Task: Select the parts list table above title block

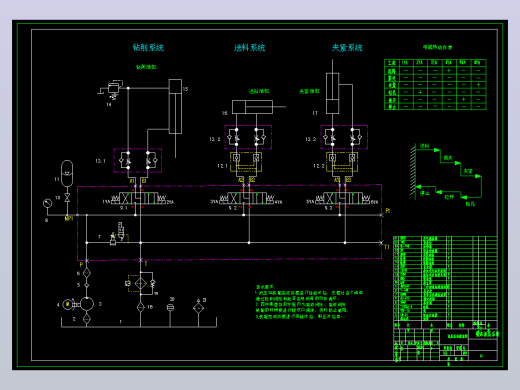Action: pos(445,278)
